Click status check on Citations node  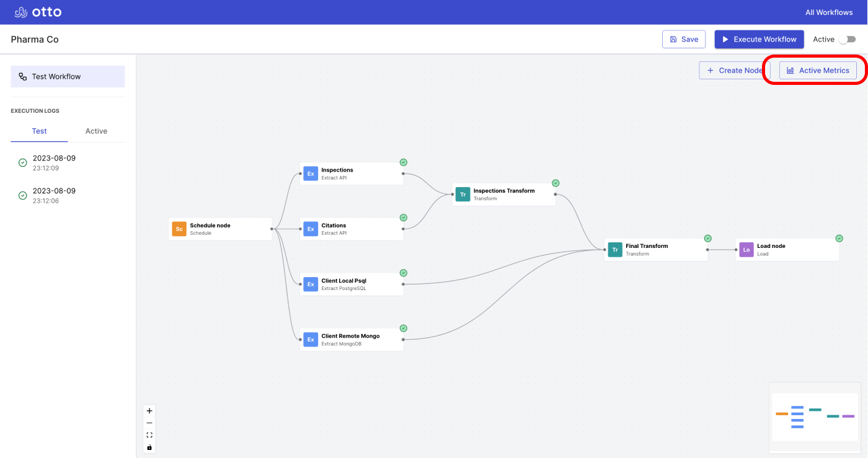click(x=404, y=218)
